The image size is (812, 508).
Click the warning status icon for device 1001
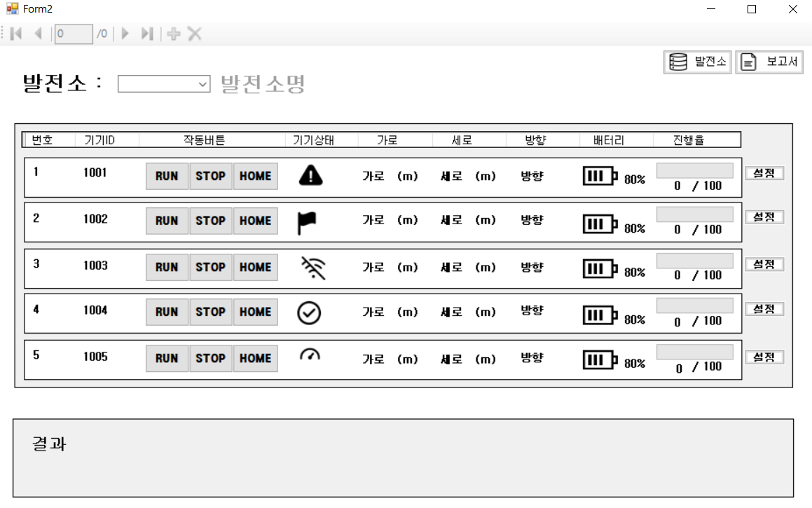(310, 176)
